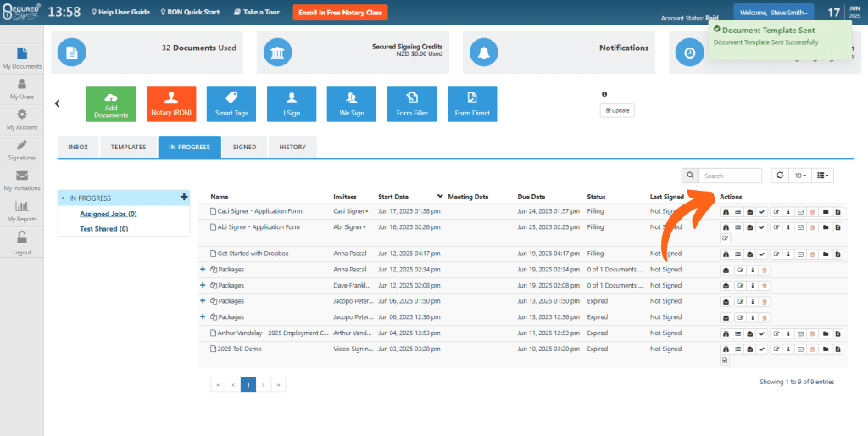Open the Form Direct tile
Viewport: 868px width, 436px height.
472,103
